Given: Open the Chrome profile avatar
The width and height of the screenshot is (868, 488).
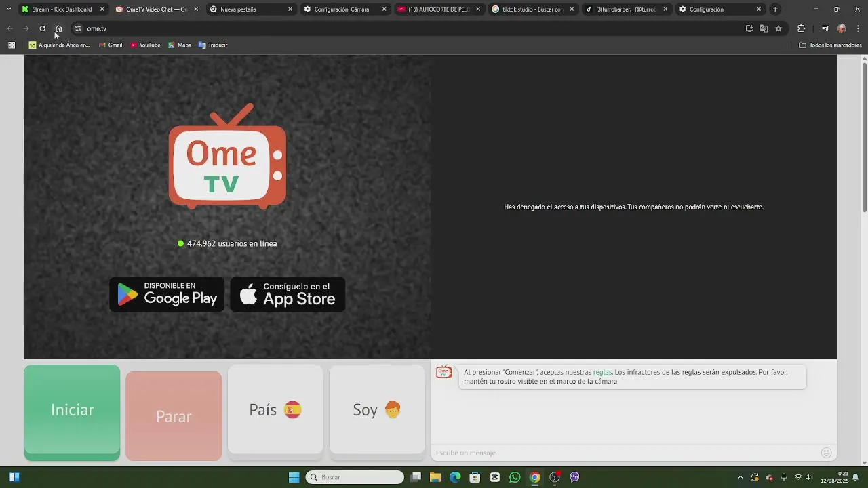Looking at the screenshot, I should point(842,28).
